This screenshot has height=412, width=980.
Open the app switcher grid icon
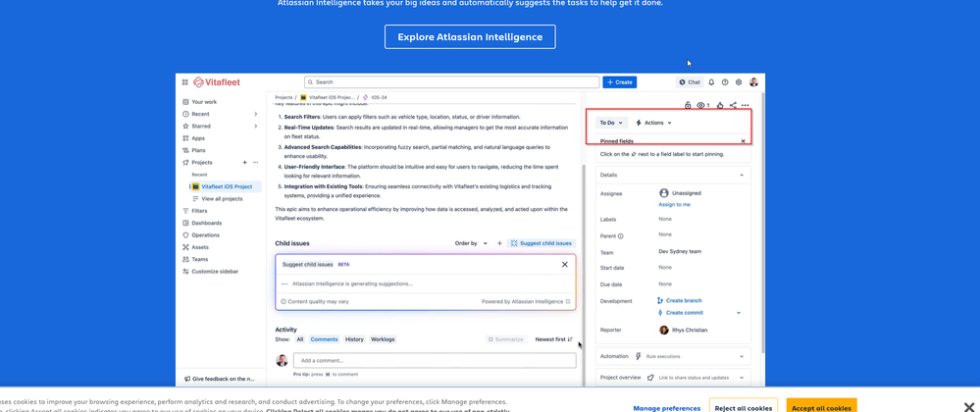click(185, 81)
